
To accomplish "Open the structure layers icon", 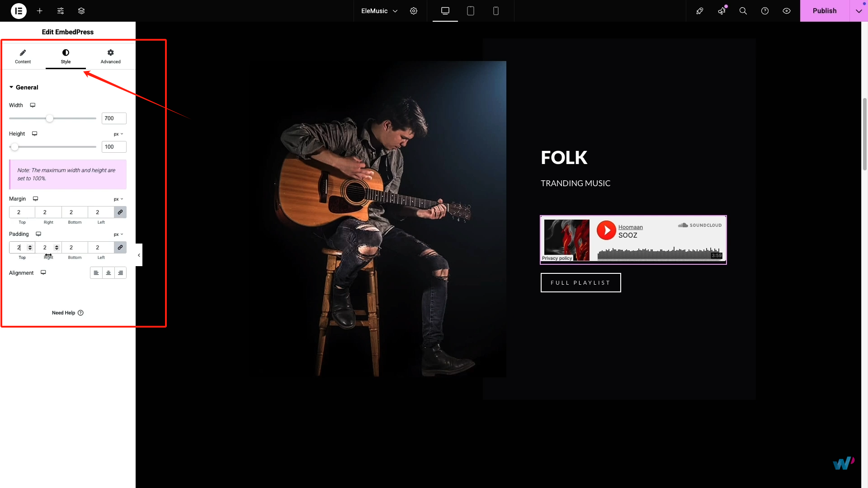I will (x=81, y=11).
